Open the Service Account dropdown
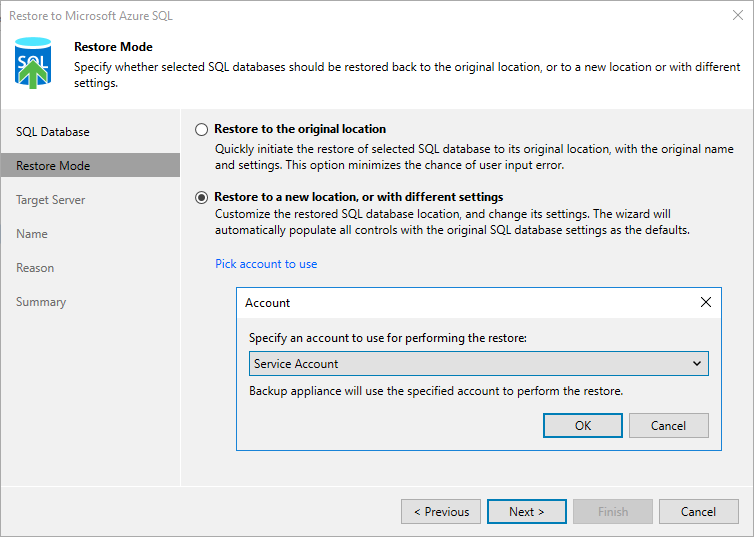Screen dimensions: 754x537 tap(478, 364)
